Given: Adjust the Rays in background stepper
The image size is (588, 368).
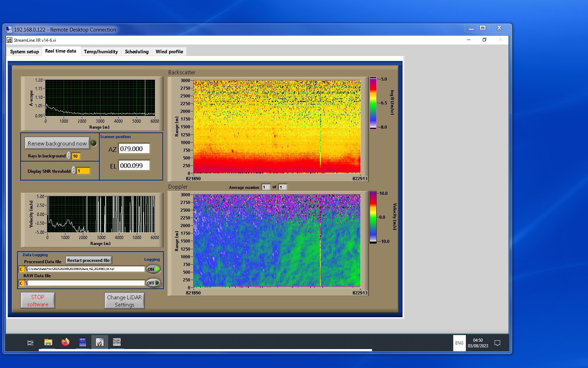Looking at the screenshot, I should coord(69,156).
